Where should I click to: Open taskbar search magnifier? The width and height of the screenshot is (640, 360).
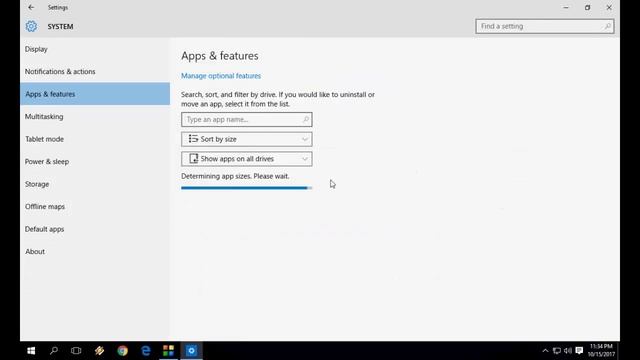(53, 351)
